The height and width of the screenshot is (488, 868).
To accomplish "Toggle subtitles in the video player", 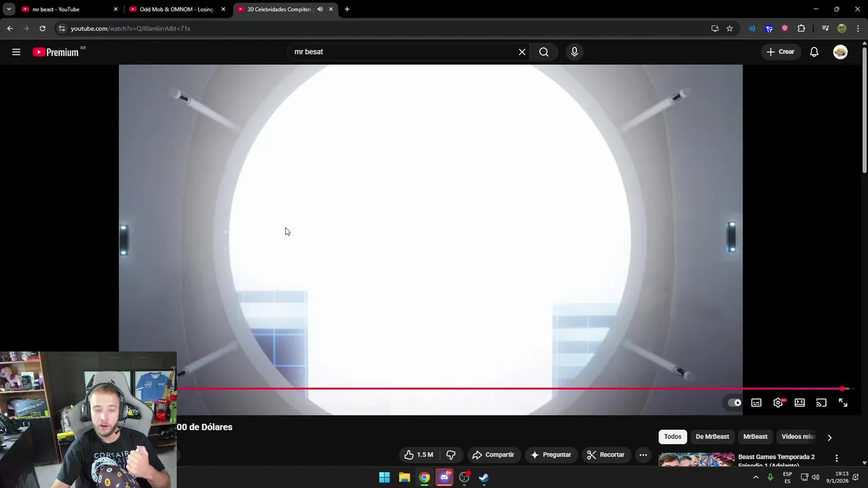I will click(756, 403).
